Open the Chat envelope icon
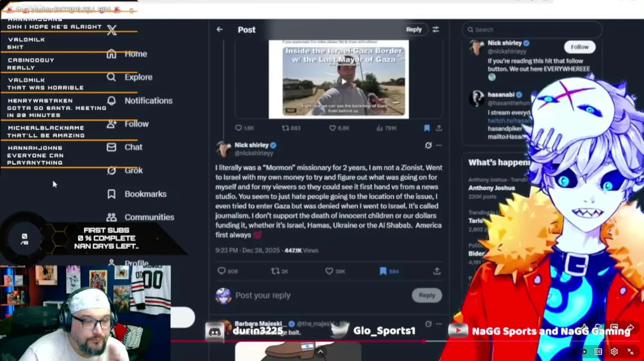This screenshot has height=361, width=644. pyautogui.click(x=111, y=147)
